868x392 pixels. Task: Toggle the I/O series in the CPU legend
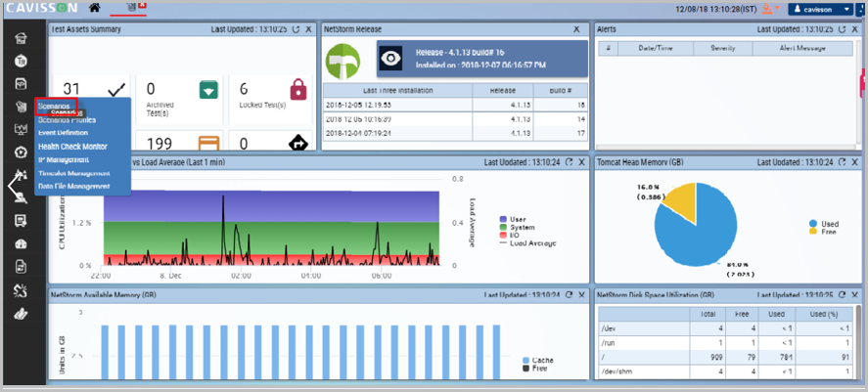point(510,235)
